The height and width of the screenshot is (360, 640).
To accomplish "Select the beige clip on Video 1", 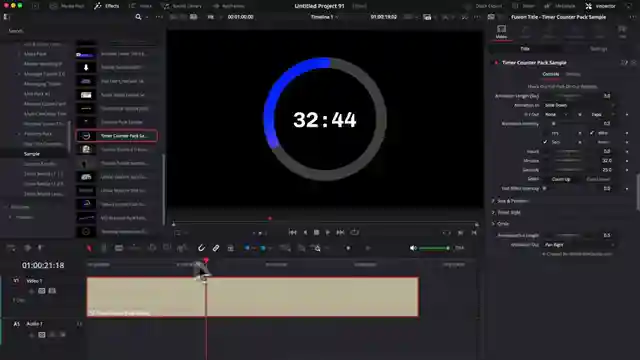I will click(x=252, y=297).
